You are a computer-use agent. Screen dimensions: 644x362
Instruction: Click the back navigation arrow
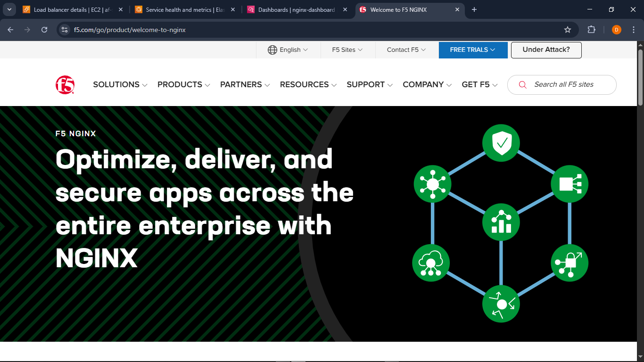coord(10,29)
